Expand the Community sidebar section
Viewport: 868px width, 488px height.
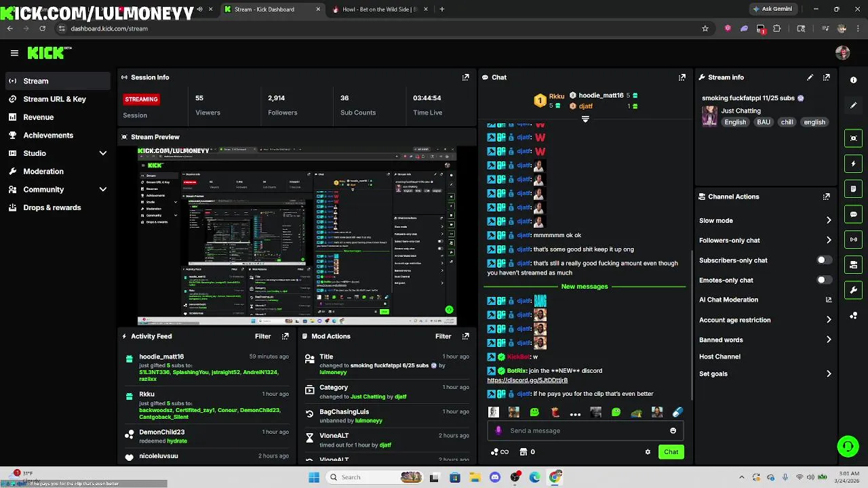tap(103, 190)
